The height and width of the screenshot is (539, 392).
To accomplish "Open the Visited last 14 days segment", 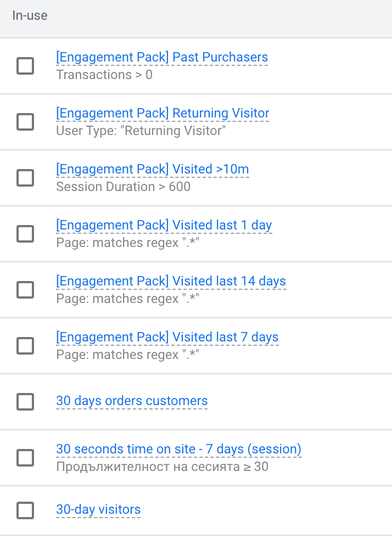I will click(x=171, y=281).
